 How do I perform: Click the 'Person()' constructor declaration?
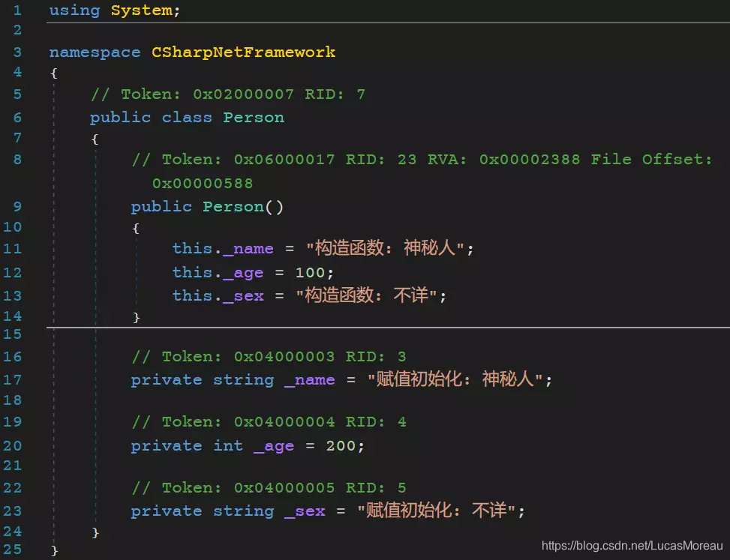[242, 206]
